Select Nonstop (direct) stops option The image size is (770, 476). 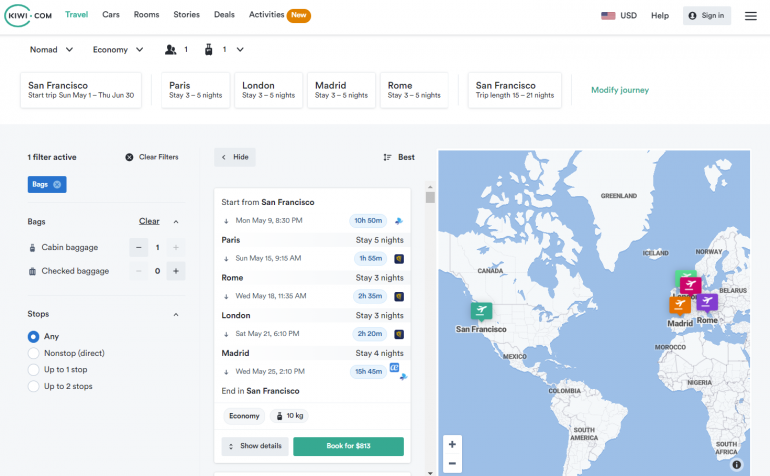pyautogui.click(x=34, y=353)
